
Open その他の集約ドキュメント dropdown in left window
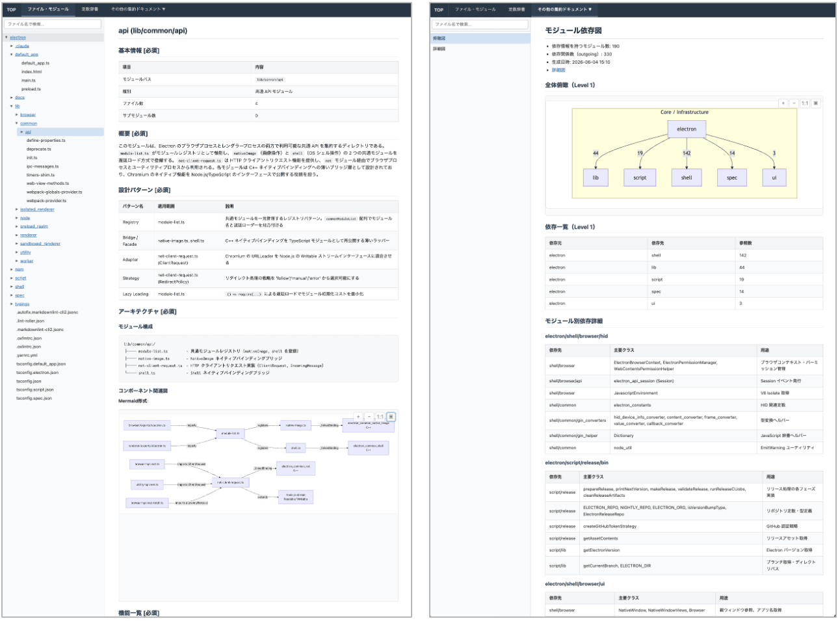(x=138, y=10)
